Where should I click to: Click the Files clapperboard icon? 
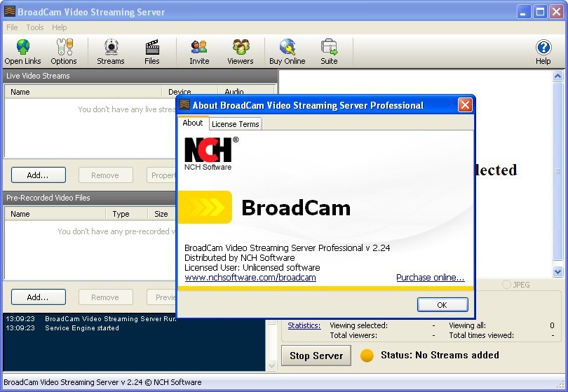pyautogui.click(x=152, y=52)
